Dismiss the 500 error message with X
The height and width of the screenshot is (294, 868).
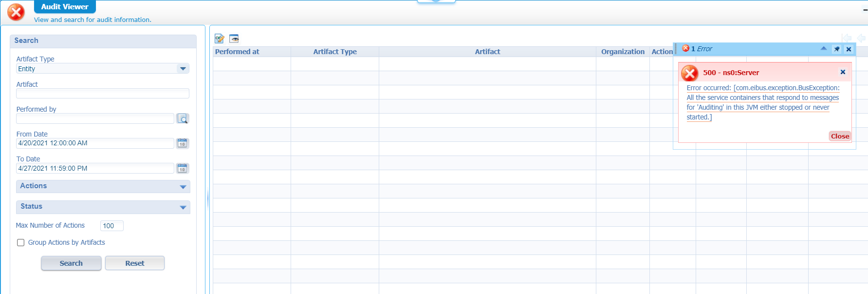coord(843,72)
